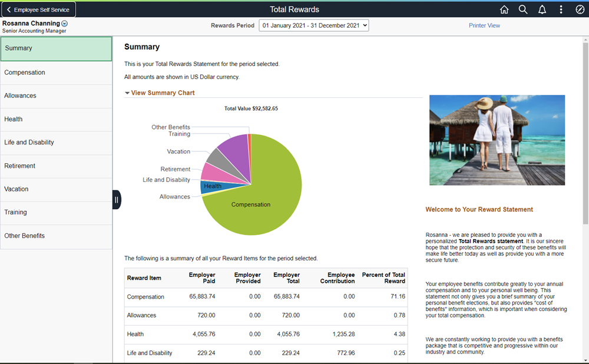Click Percent of Total Reward header
The width and height of the screenshot is (589, 364).
pyautogui.click(x=383, y=278)
